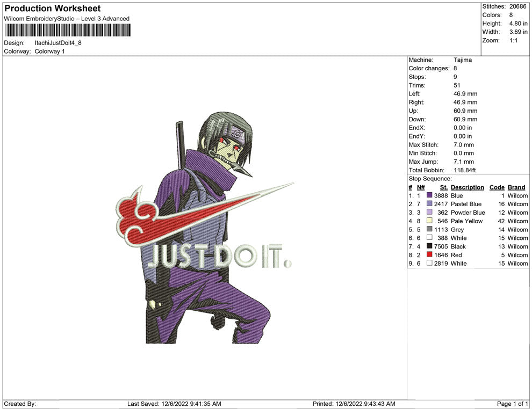Click the Min Stitch value '0.0 mm'
Viewport: 532px width, 409px height.
463,153
